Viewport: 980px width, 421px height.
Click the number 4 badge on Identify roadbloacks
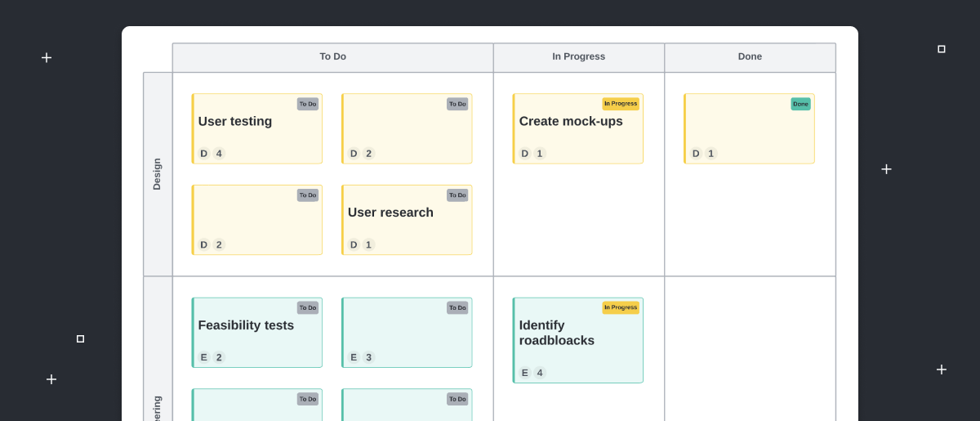coord(540,373)
